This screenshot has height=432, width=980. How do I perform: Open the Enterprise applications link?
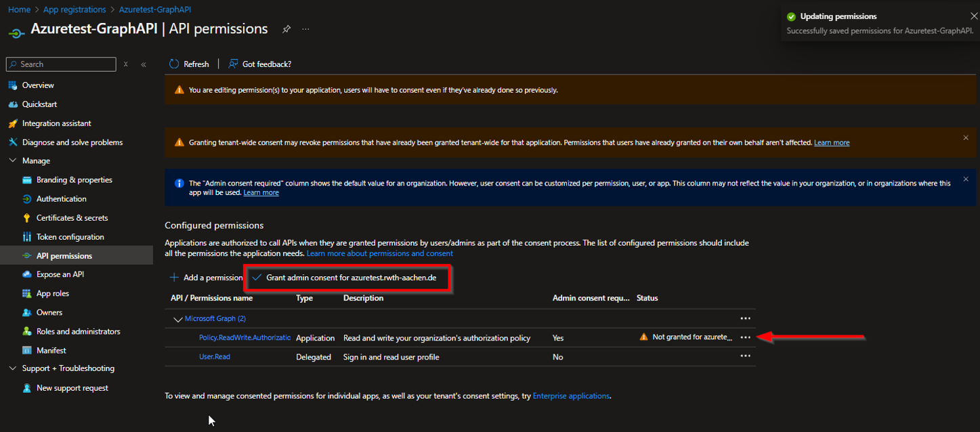click(571, 396)
